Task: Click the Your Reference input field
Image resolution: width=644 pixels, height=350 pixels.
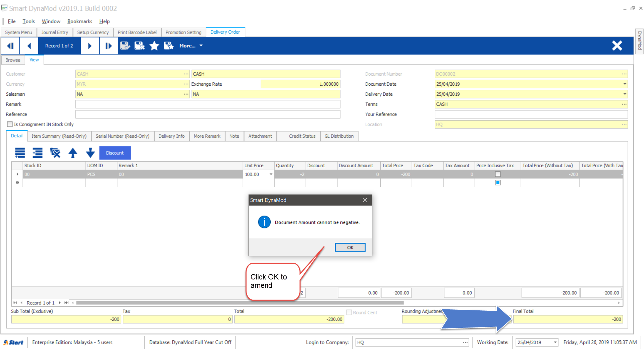Action: click(x=531, y=114)
